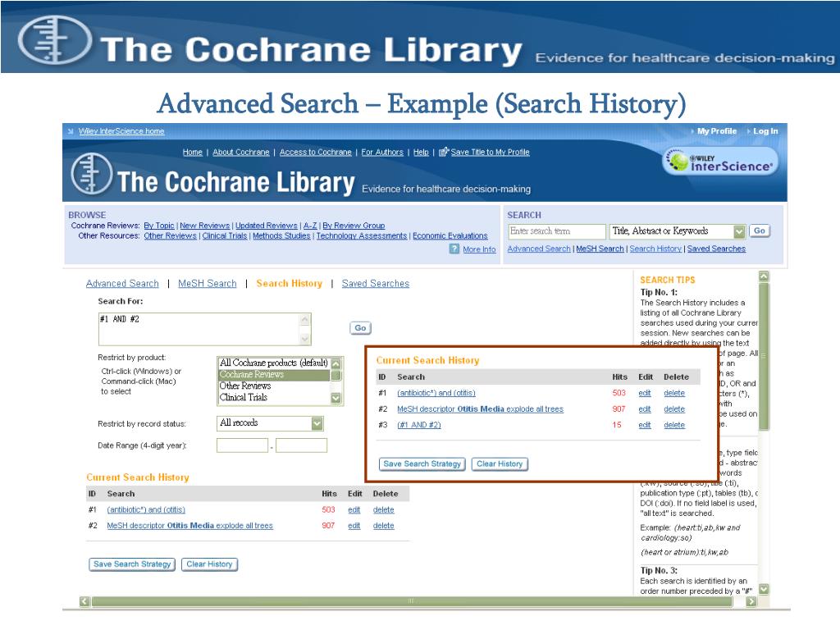Click the Wiley InterScience home arrow icon
This screenshot has width=840, height=630.
[x=71, y=131]
